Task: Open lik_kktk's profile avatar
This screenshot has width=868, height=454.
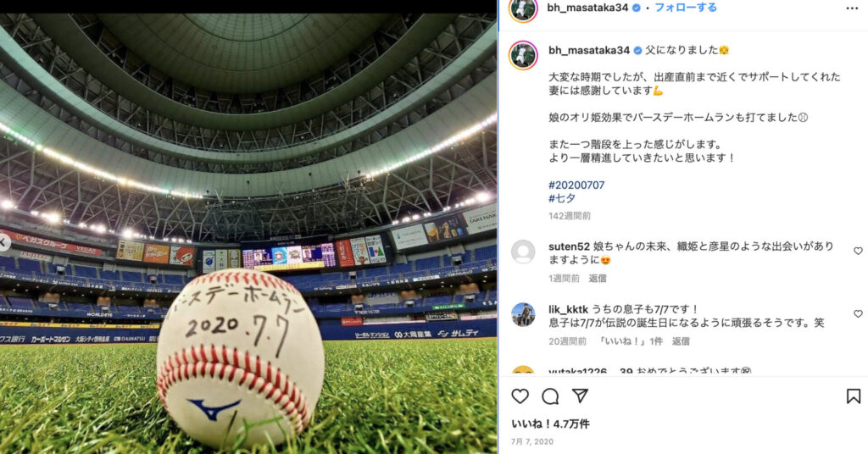Action: pyautogui.click(x=523, y=314)
